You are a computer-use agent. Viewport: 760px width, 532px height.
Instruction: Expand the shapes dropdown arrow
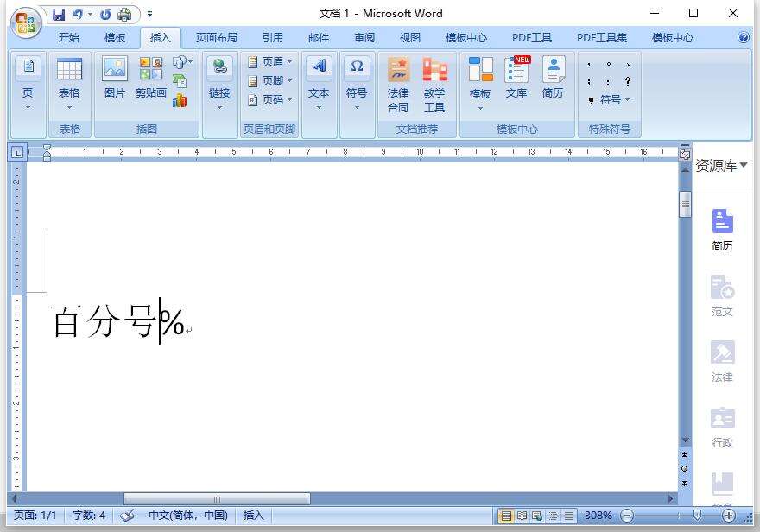(190, 61)
